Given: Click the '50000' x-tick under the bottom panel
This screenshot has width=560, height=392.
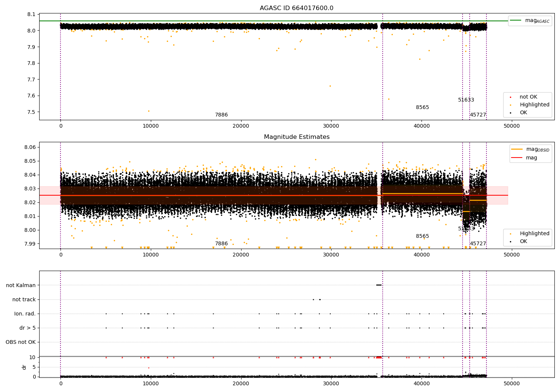Looking at the screenshot, I should [x=511, y=383].
